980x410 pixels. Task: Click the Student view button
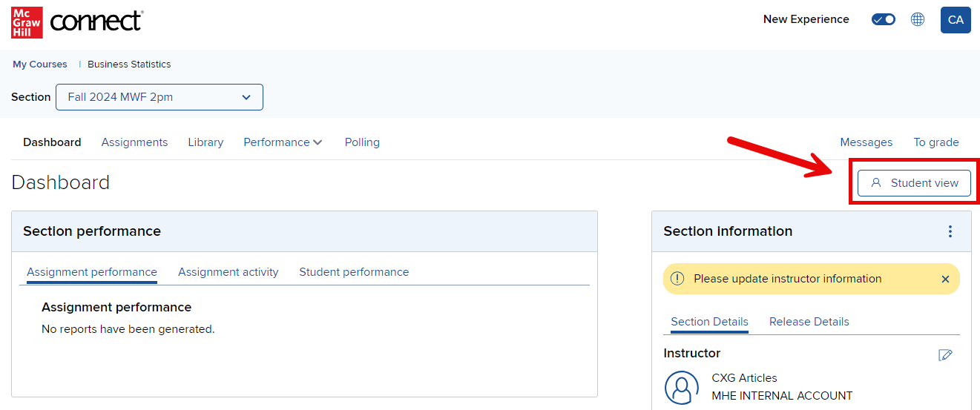coord(914,183)
